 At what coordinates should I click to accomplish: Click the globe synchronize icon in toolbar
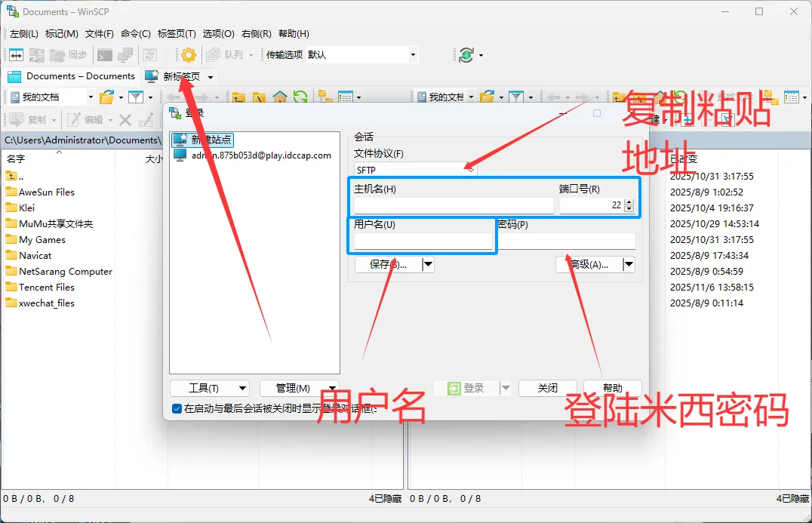pyautogui.click(x=466, y=55)
